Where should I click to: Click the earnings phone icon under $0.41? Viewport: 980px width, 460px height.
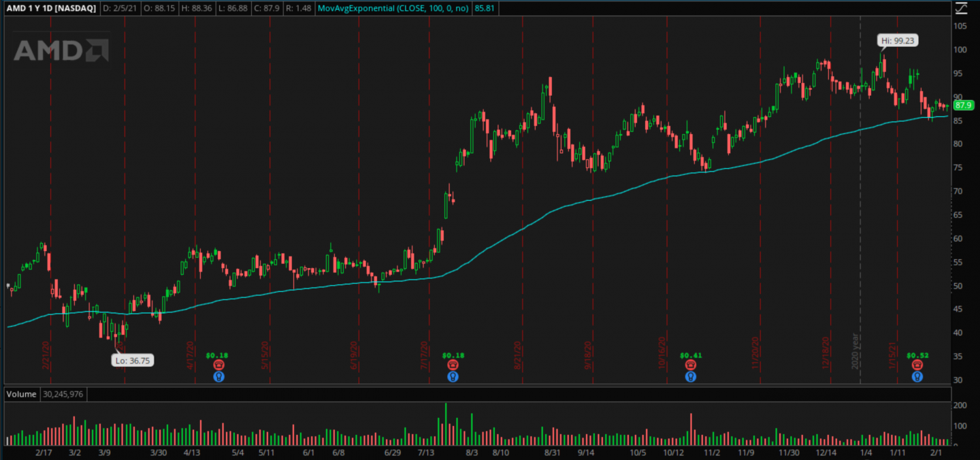click(x=691, y=365)
